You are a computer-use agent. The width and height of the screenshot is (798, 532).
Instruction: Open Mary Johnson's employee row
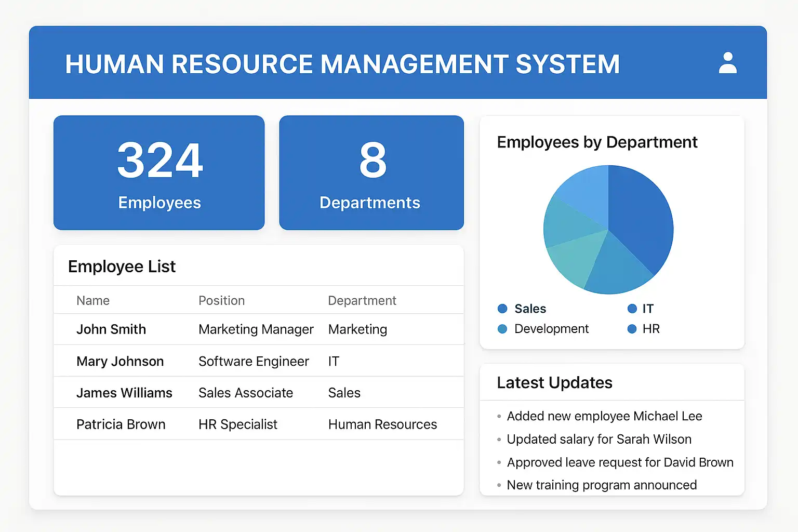(x=120, y=361)
